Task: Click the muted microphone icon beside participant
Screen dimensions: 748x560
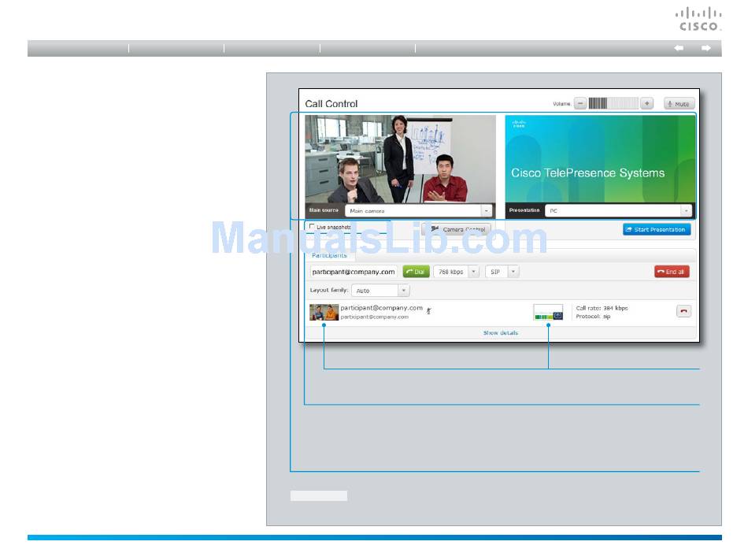Action: pyautogui.click(x=428, y=311)
